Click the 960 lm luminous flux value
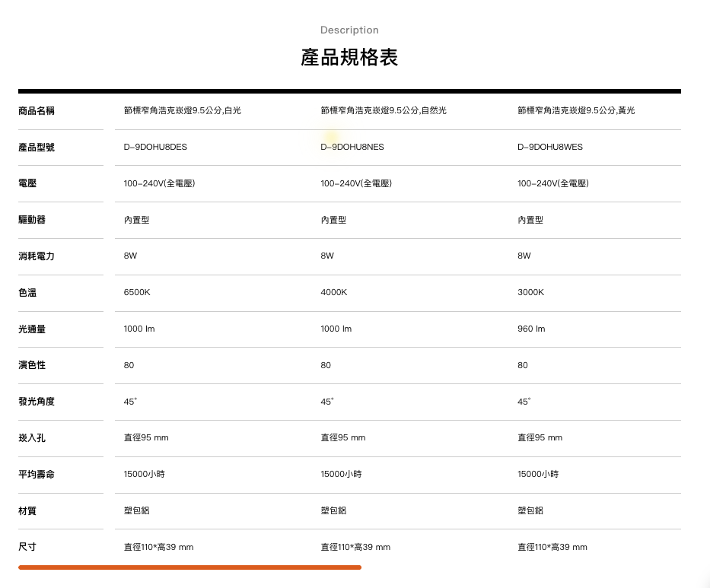 531,329
